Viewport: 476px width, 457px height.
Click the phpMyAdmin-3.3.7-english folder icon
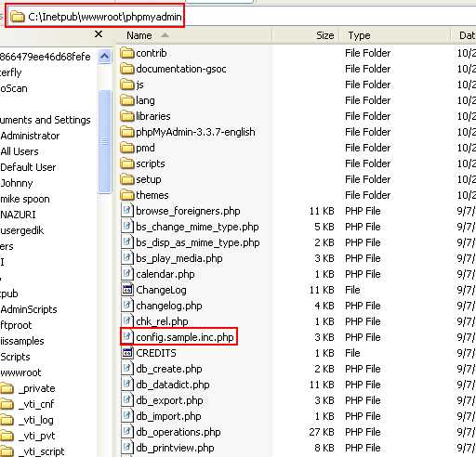pyautogui.click(x=126, y=132)
